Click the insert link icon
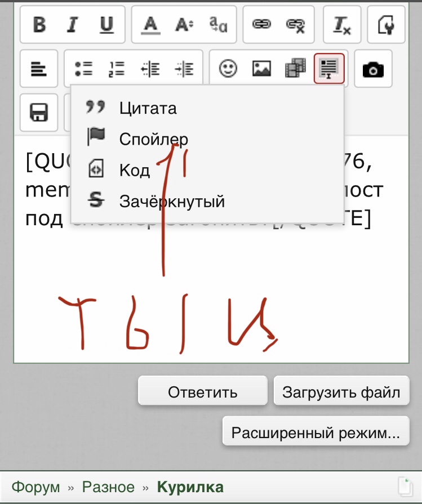The image size is (422, 504). (261, 25)
